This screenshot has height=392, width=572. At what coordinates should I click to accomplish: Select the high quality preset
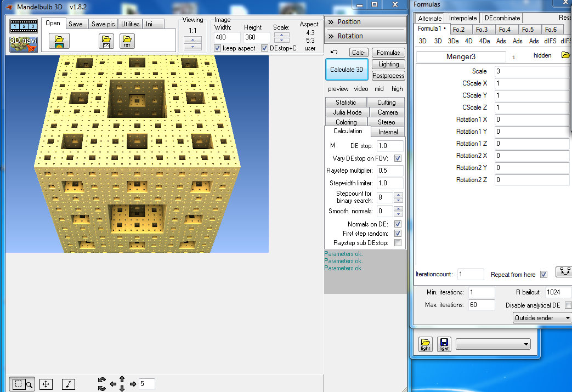coord(397,89)
